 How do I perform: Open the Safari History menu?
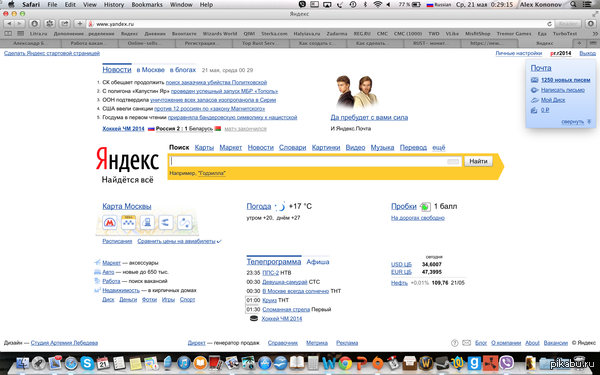click(x=114, y=5)
